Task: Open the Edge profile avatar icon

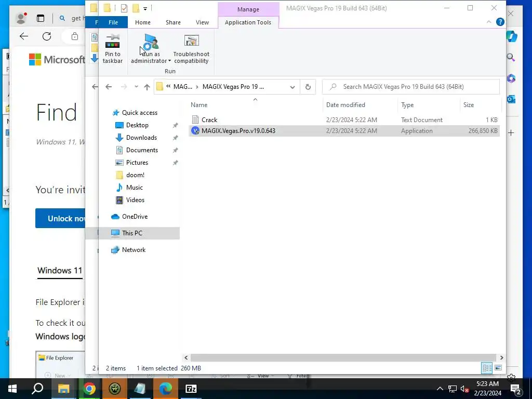Action: (x=21, y=18)
